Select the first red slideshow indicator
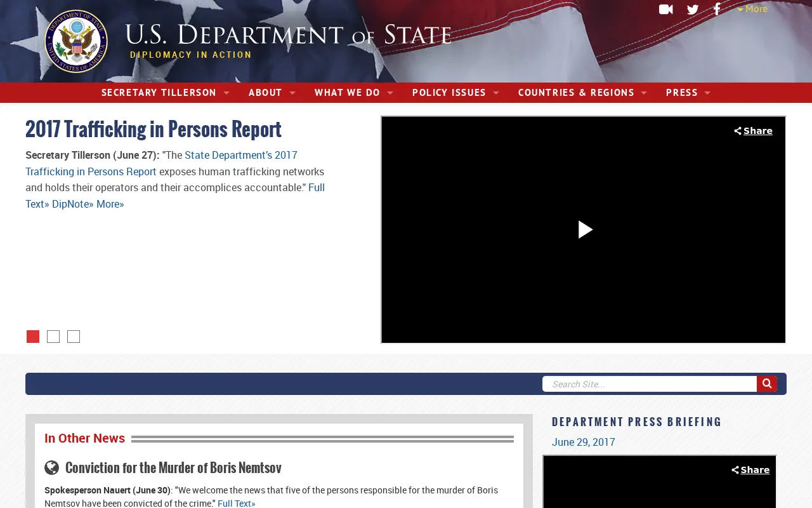This screenshot has width=812, height=508. tap(33, 337)
